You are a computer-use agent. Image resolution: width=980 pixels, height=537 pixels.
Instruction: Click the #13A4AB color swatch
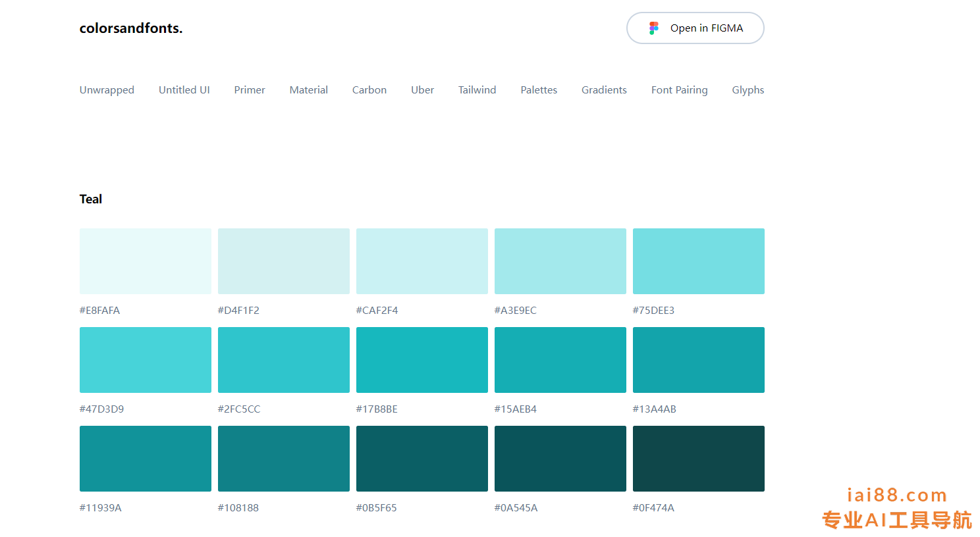coord(699,360)
